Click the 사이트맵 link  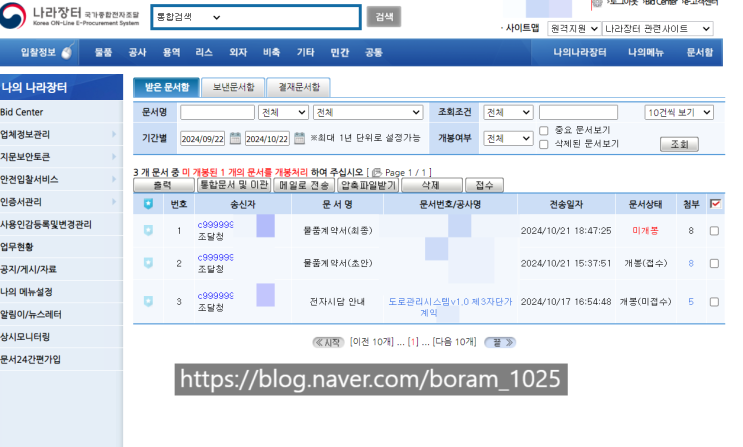click(x=522, y=28)
